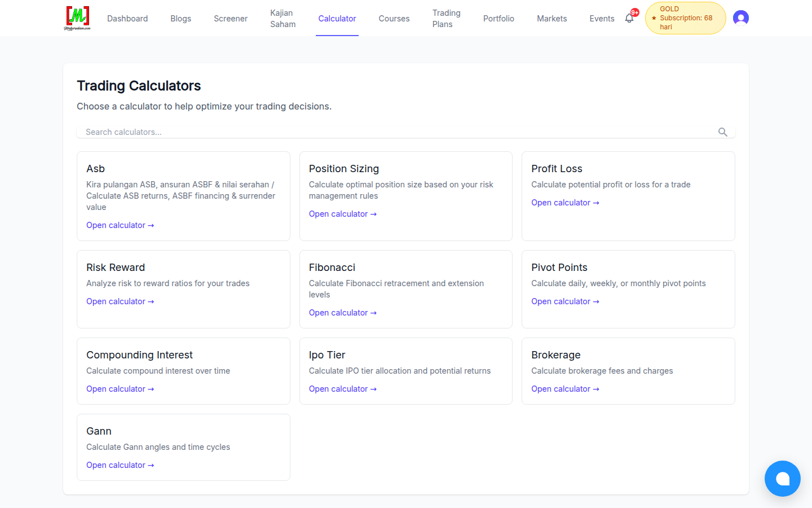812x508 pixels.
Task: Open calculator link for Risk Reward
Action: pyautogui.click(x=120, y=301)
